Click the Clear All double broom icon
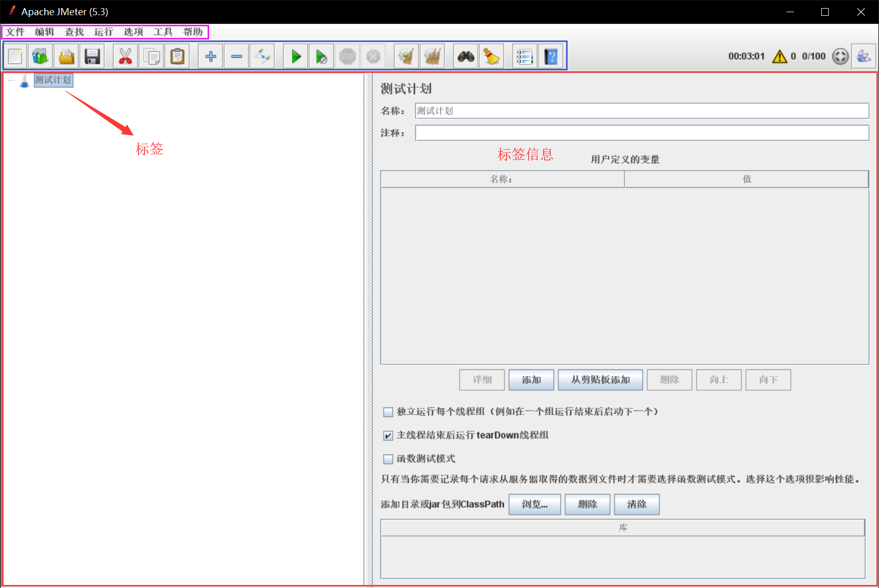Viewport: 879px width, 588px height. [432, 56]
